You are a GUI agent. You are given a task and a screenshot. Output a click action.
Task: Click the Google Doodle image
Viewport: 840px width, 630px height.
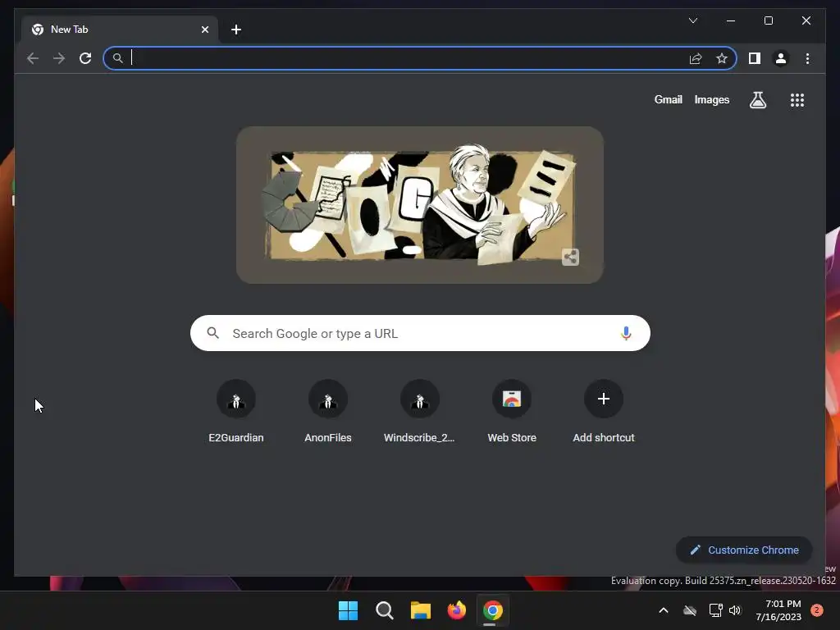point(420,205)
